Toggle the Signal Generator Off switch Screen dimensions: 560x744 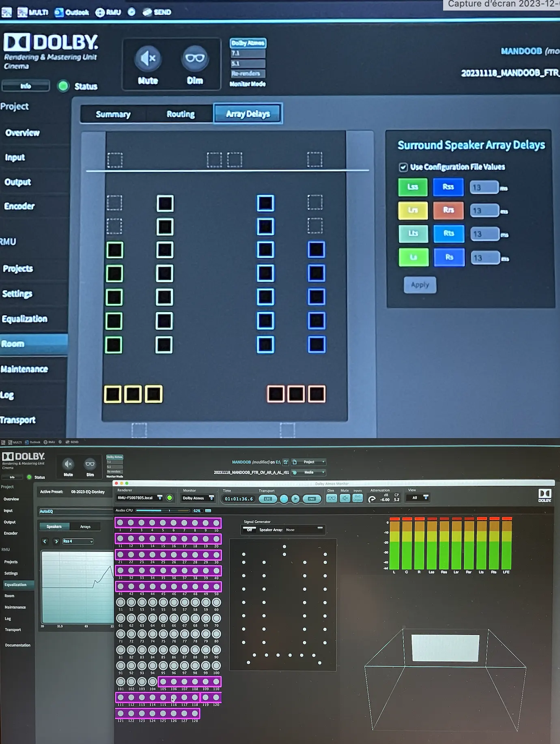tap(250, 530)
